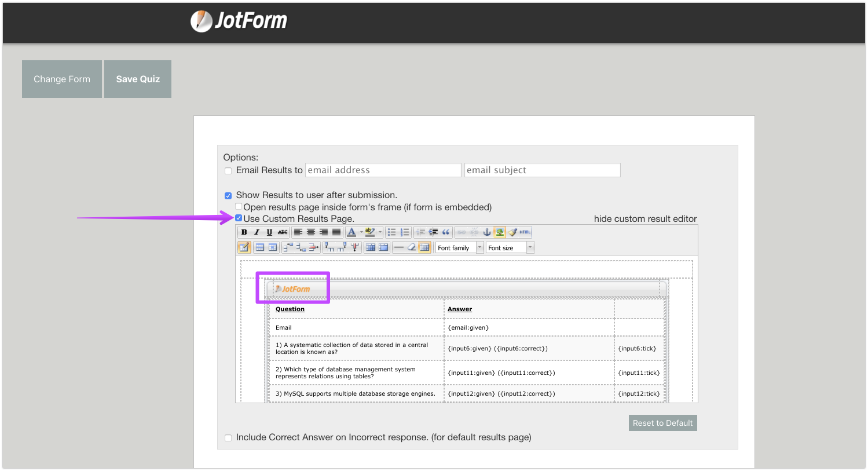Click the Save Quiz button
This screenshot has width=868, height=471.
pyautogui.click(x=138, y=79)
